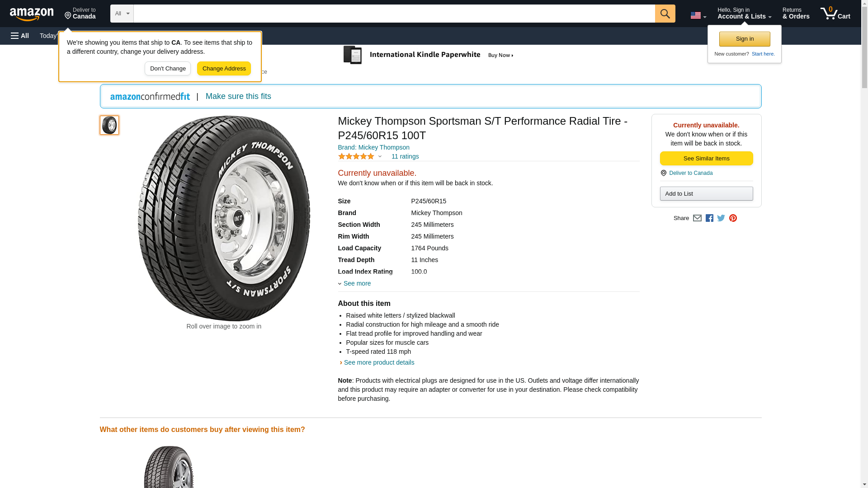The image size is (868, 488).
Task: Share product via email icon
Action: point(697,218)
